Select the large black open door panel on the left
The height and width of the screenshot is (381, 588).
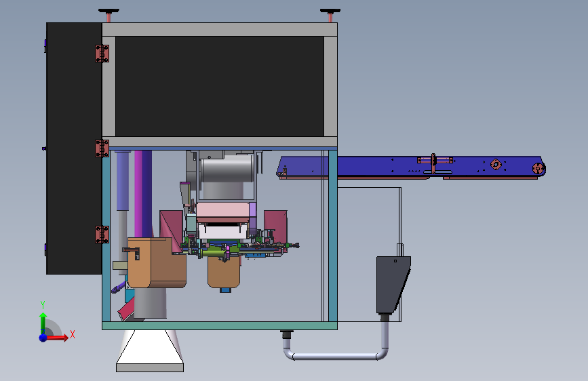pyautogui.click(x=74, y=148)
